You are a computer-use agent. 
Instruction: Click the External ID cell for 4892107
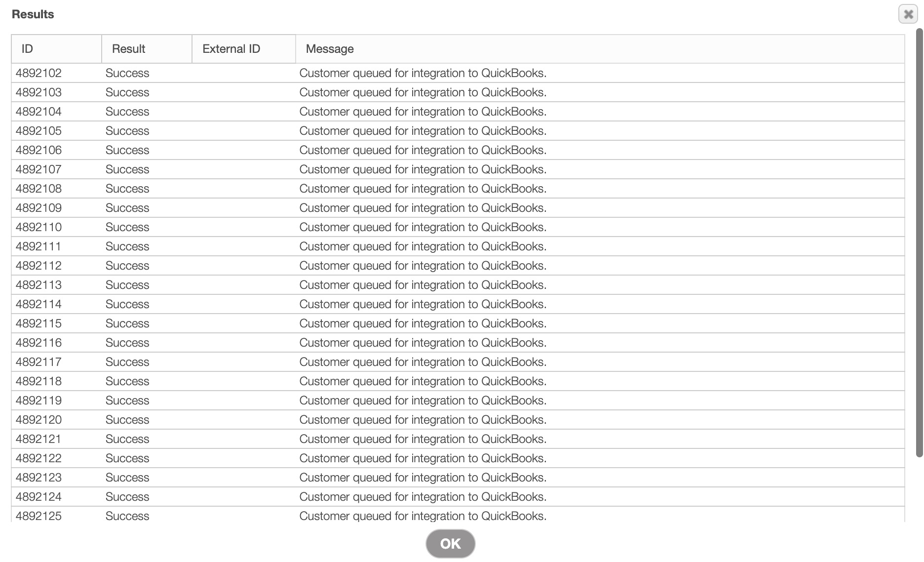click(243, 169)
